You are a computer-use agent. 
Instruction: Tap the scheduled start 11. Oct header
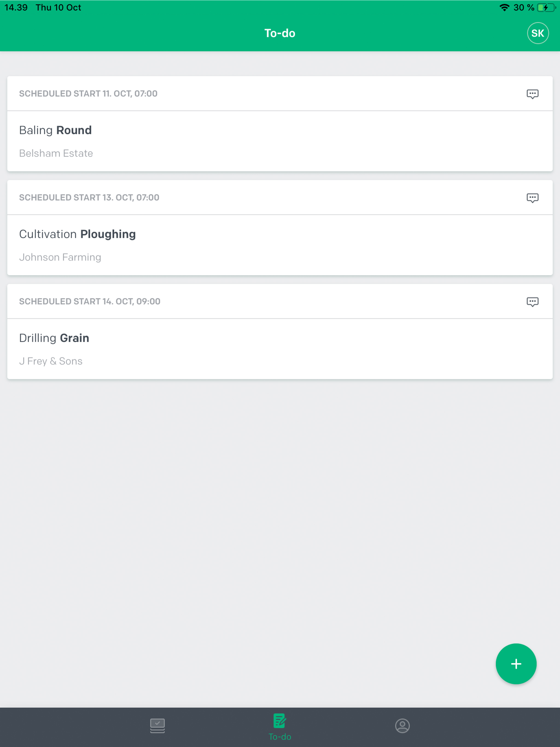coord(88,94)
